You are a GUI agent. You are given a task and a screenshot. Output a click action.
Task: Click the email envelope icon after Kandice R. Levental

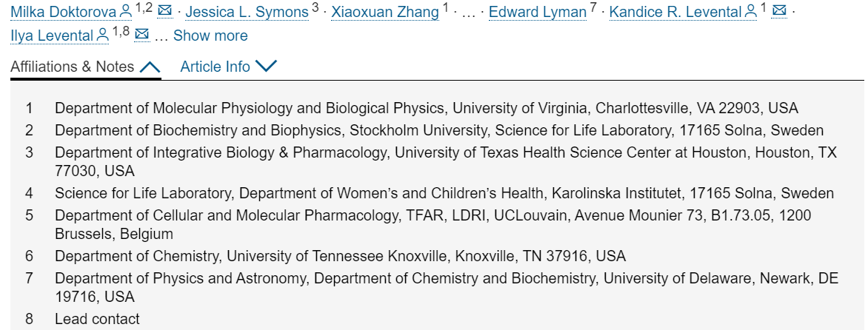(x=779, y=10)
